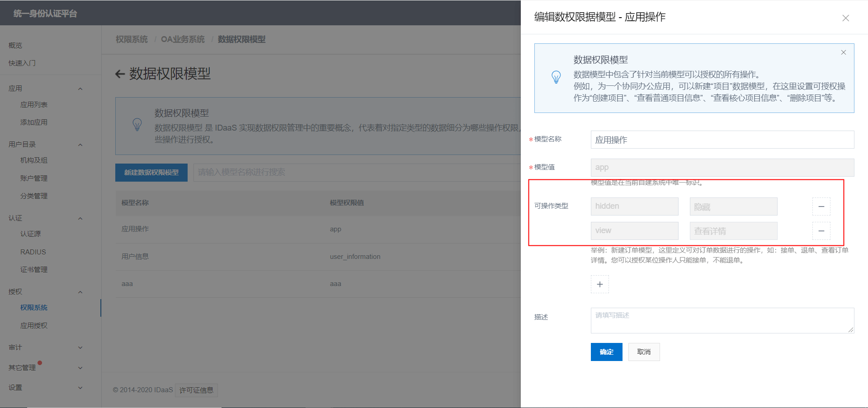
Task: Dismiss the 数据权限模型 info tip
Action: coord(843,52)
